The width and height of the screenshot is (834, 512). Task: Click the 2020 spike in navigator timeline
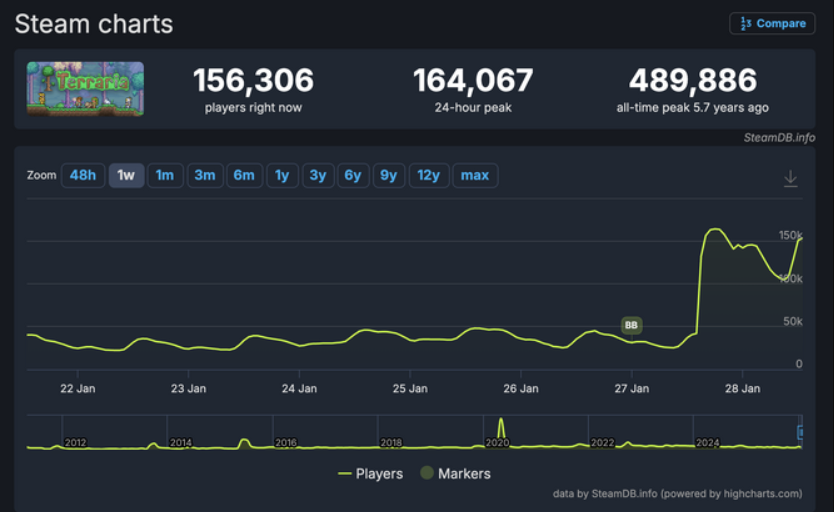tap(501, 428)
